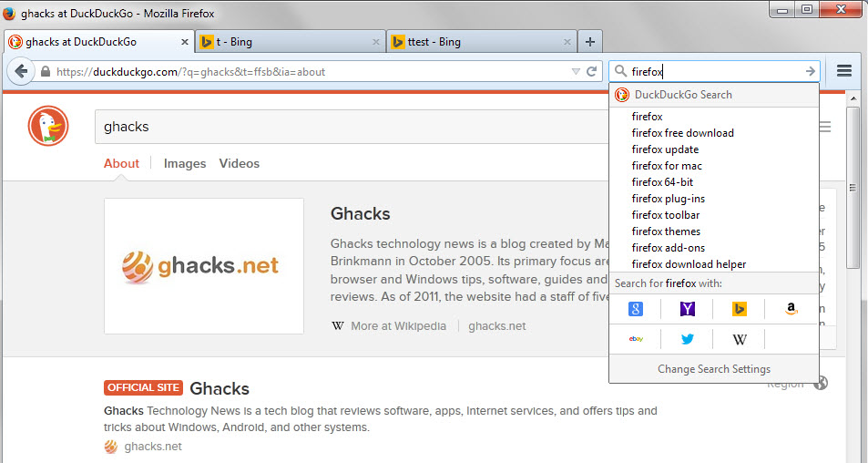
Task: Click the search bar magnifying glass icon
Action: point(621,71)
